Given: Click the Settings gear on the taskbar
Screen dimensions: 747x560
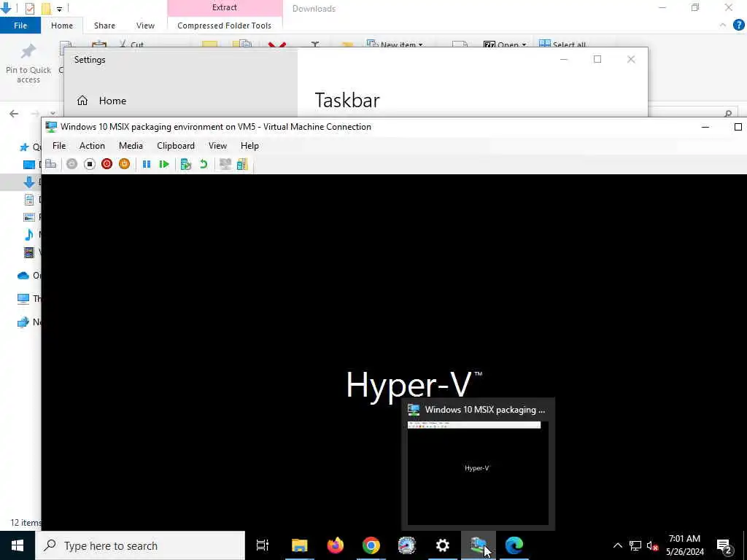Looking at the screenshot, I should pyautogui.click(x=443, y=545).
